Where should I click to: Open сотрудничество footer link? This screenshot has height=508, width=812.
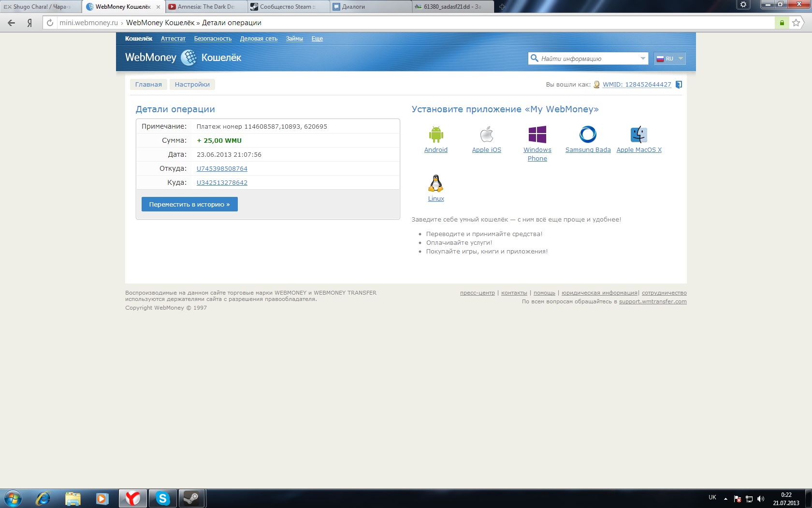tap(664, 293)
